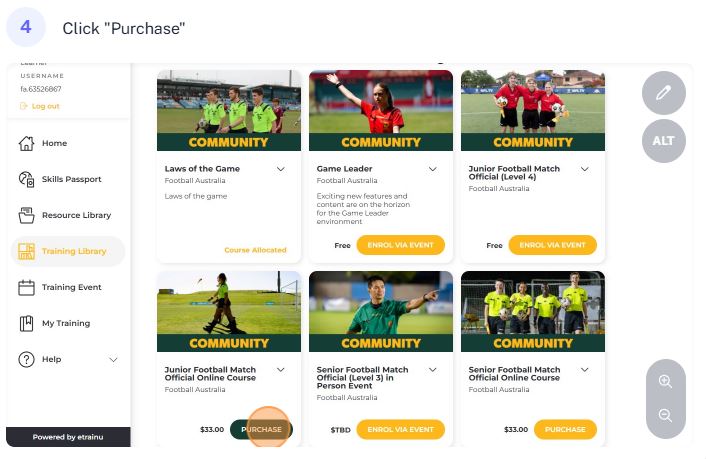
Task: Click the zoom out magnifier icon
Action: (665, 415)
